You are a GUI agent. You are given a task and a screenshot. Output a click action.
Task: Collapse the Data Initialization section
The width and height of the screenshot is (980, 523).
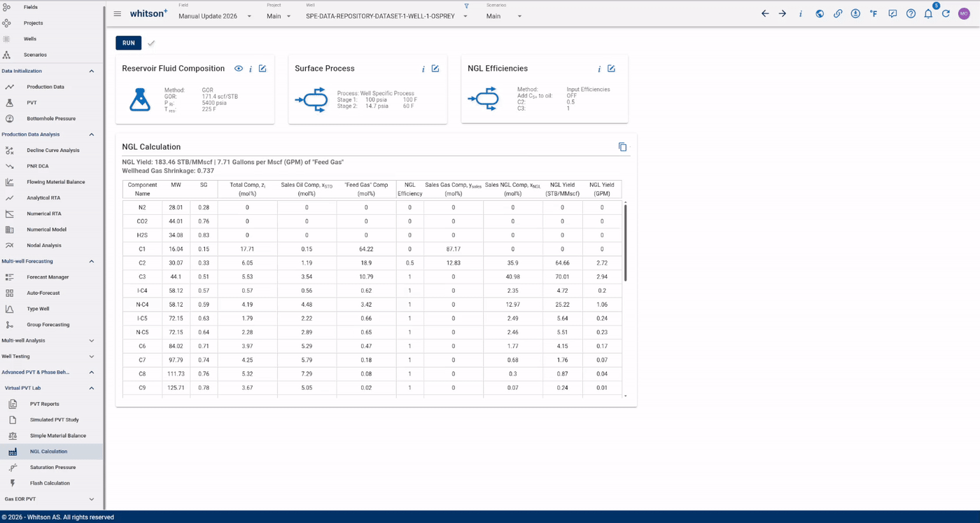[92, 71]
